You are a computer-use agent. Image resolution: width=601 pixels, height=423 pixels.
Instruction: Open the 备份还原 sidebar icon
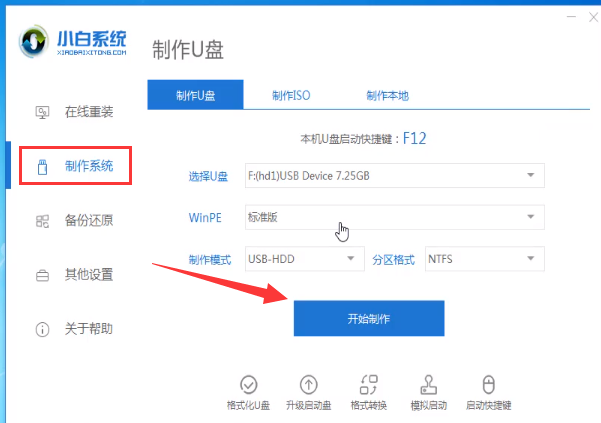42,221
